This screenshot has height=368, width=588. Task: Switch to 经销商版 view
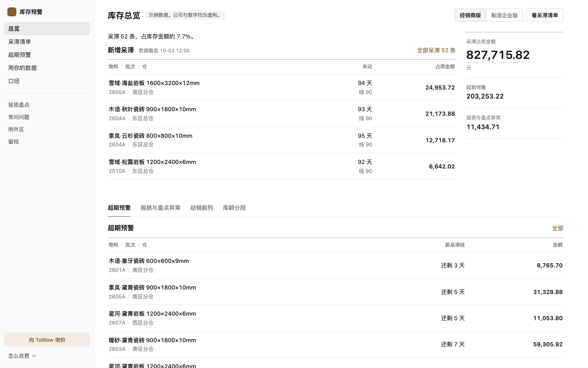tap(470, 15)
